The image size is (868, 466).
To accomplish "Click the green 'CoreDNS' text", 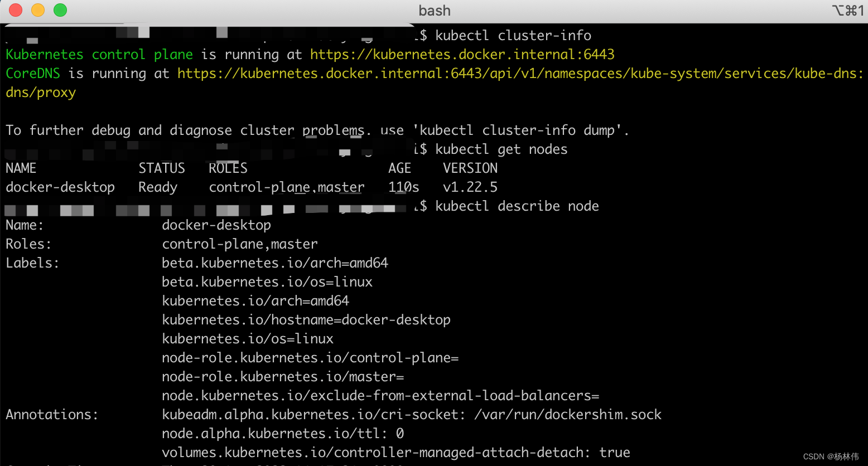I will 33,73.
